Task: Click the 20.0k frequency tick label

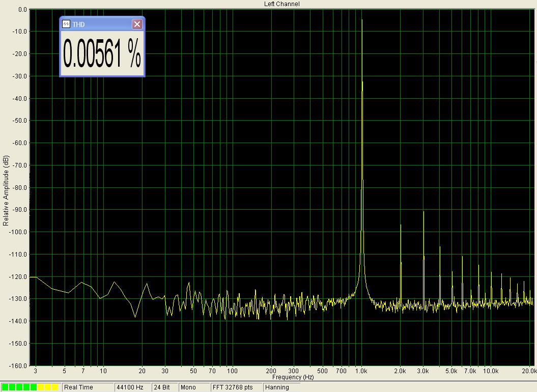Action: pyautogui.click(x=529, y=371)
